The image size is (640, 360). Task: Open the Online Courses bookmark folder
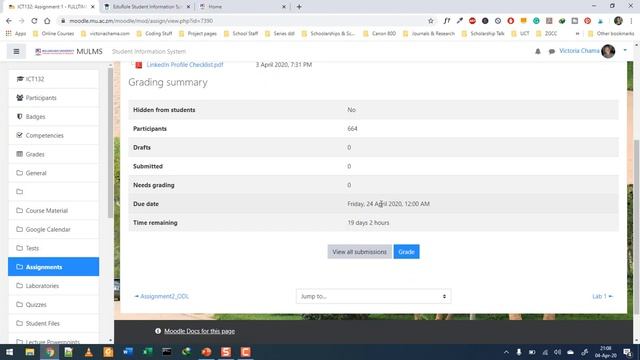tap(53, 33)
